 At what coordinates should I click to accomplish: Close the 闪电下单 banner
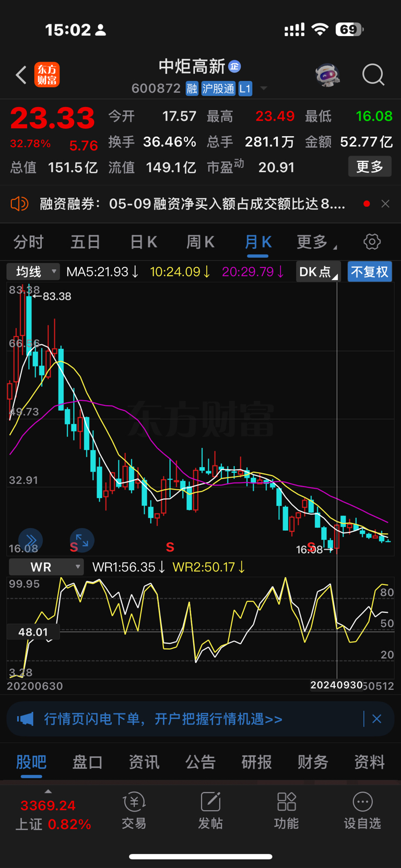(x=376, y=719)
